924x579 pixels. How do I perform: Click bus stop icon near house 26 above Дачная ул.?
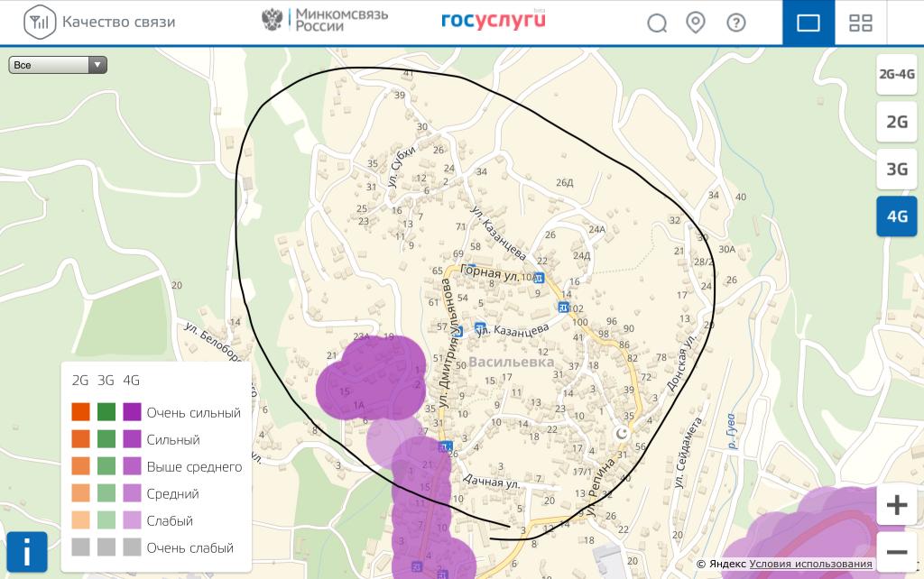[446, 446]
